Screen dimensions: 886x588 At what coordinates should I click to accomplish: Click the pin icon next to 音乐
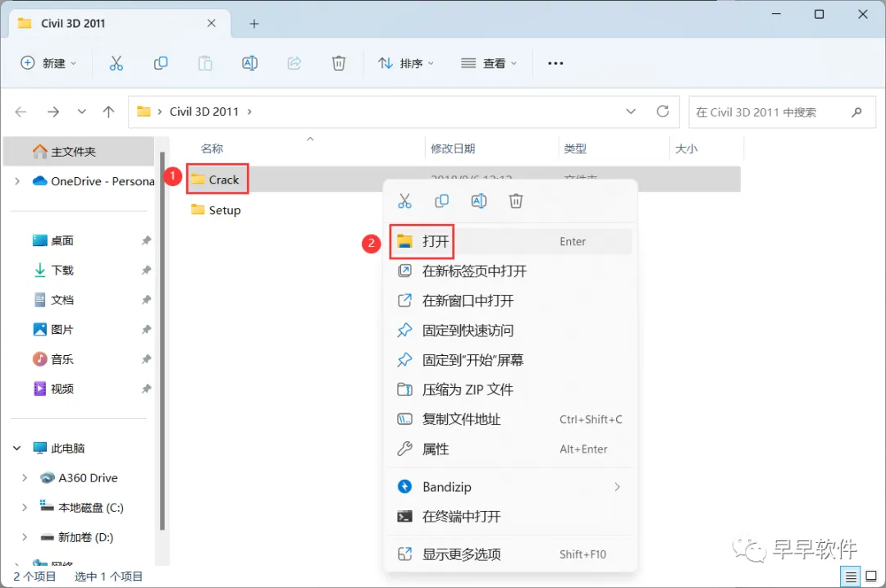(146, 359)
